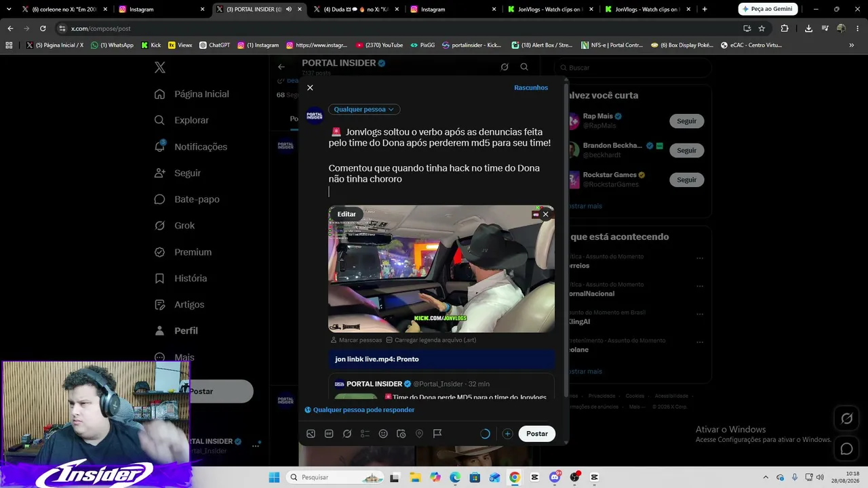Follow Rap Mais with Seguir button

click(x=686, y=121)
